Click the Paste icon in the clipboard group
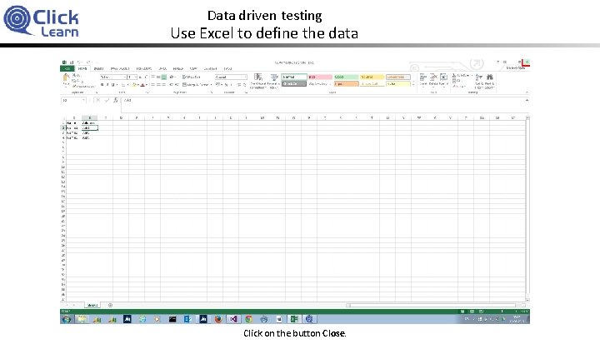Viewport: 600px width, 364px height. (66, 79)
